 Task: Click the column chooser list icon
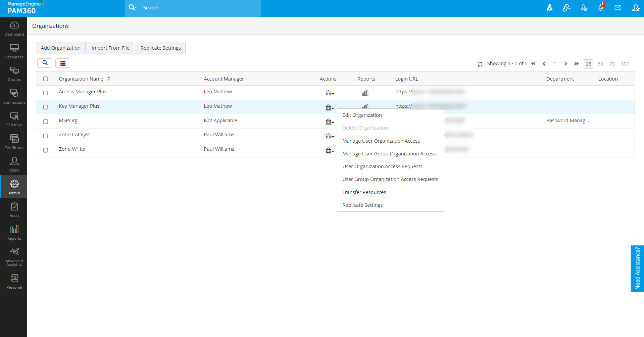tap(63, 63)
